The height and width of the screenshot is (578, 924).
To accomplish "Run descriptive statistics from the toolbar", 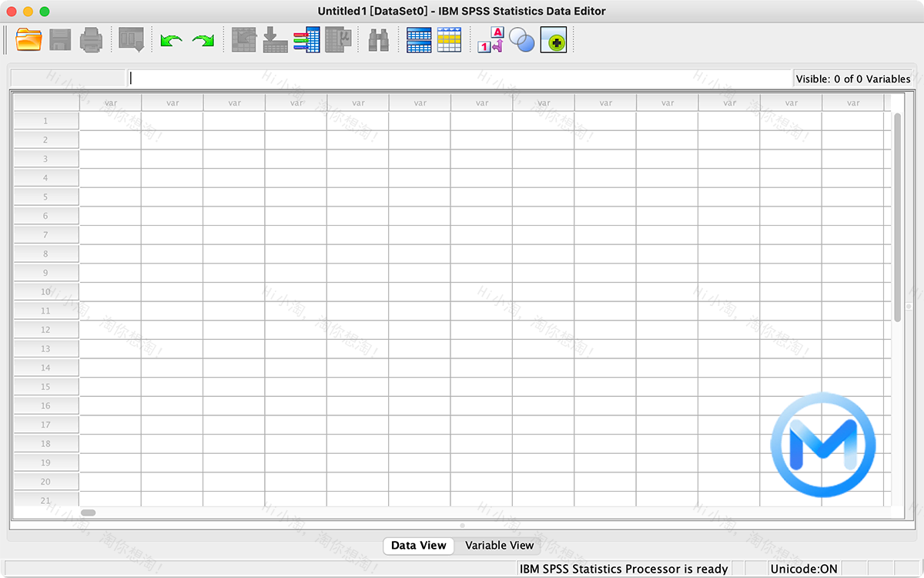I will coord(338,40).
